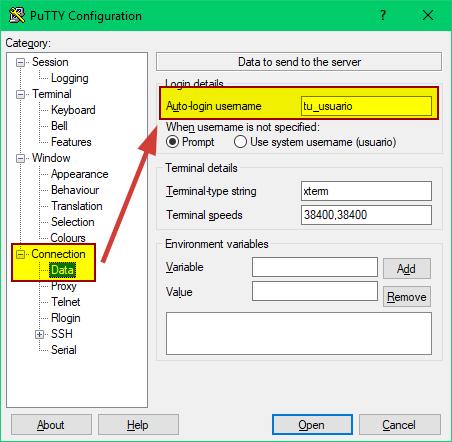Open the Logging category

coord(70,78)
